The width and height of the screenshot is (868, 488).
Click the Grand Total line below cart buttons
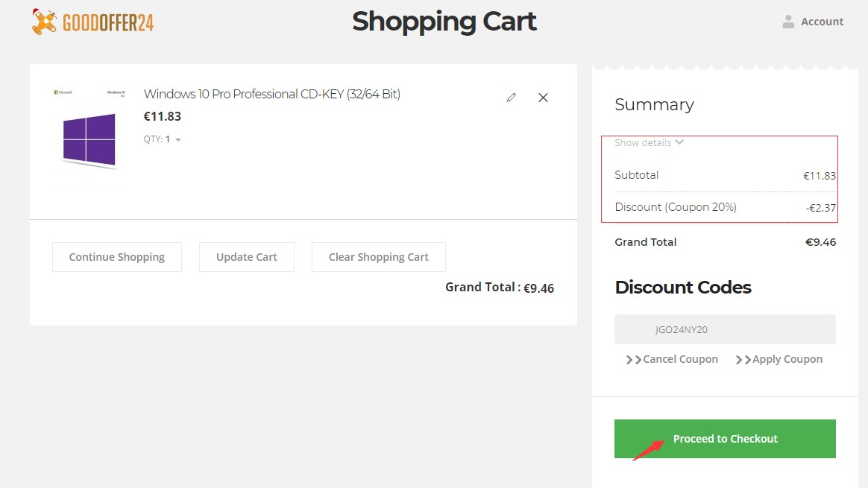500,288
